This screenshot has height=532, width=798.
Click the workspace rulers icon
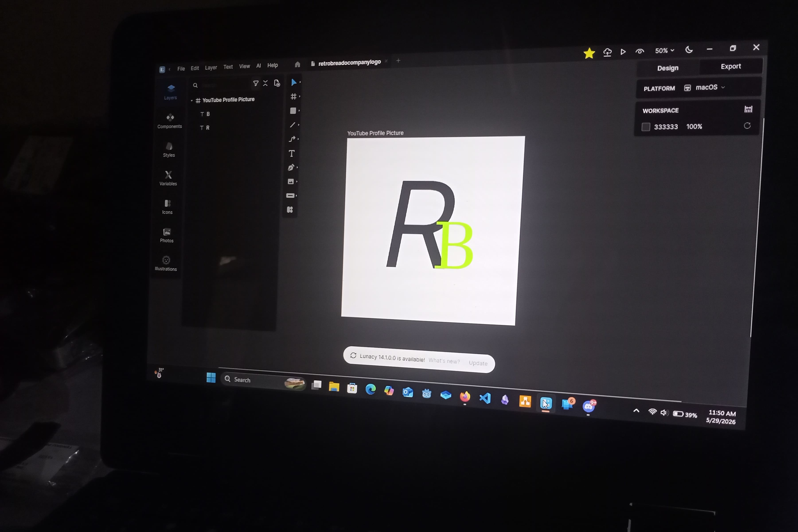click(748, 109)
